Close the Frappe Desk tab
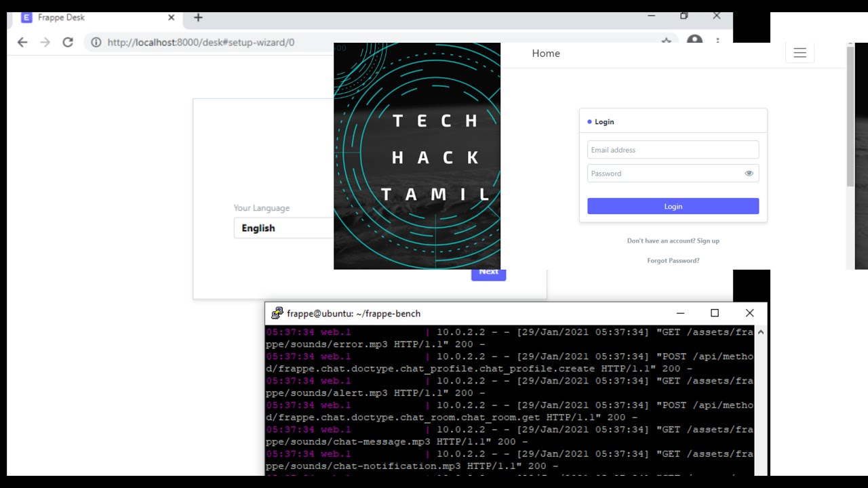868x488 pixels. click(171, 18)
